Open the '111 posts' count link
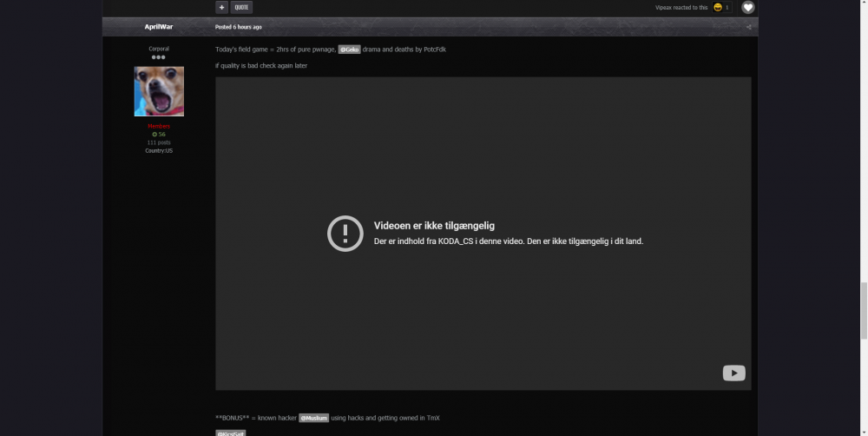Image resolution: width=868 pixels, height=436 pixels. tap(159, 142)
